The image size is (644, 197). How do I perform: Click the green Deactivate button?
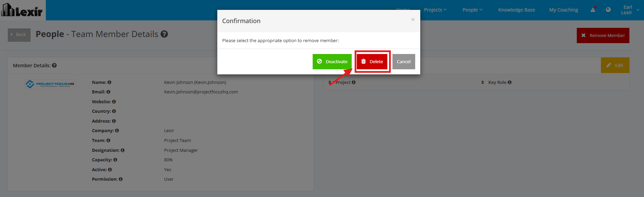pos(332,61)
